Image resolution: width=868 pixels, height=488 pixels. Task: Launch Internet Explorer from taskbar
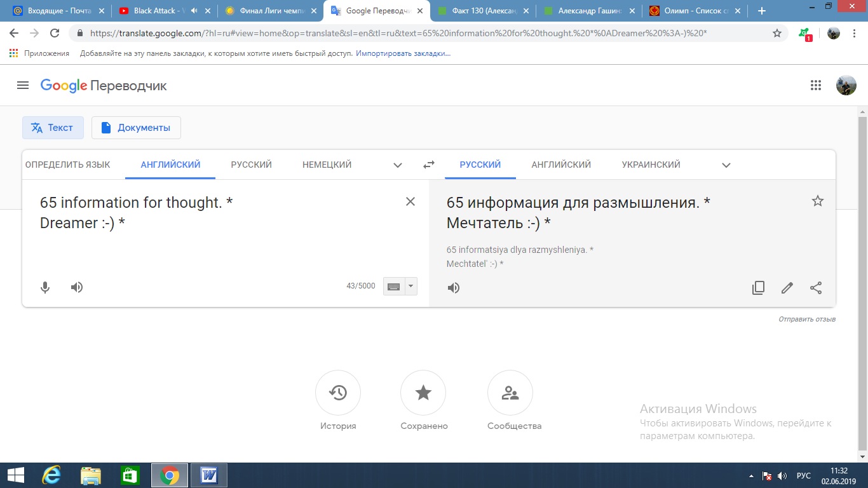(51, 475)
